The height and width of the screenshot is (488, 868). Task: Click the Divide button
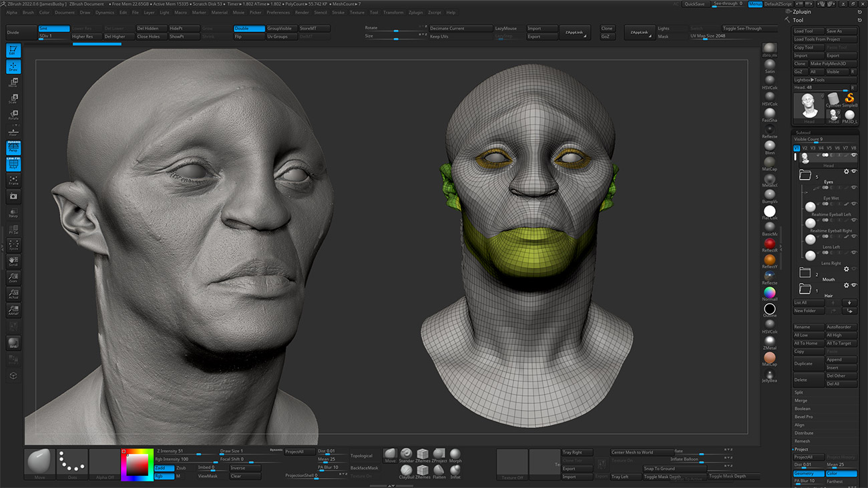pyautogui.click(x=21, y=33)
